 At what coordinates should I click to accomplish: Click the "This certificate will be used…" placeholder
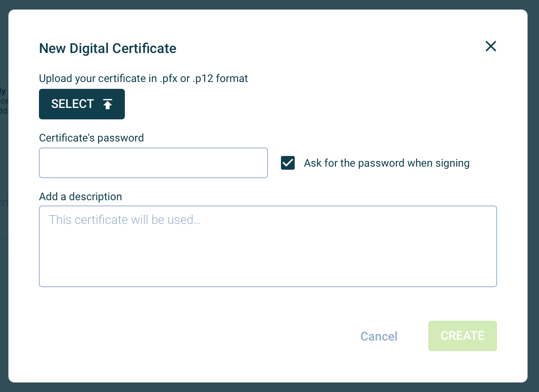[x=125, y=220]
